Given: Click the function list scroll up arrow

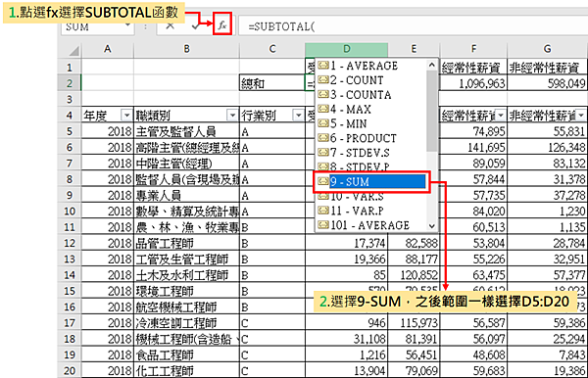Looking at the screenshot, I should point(432,66).
